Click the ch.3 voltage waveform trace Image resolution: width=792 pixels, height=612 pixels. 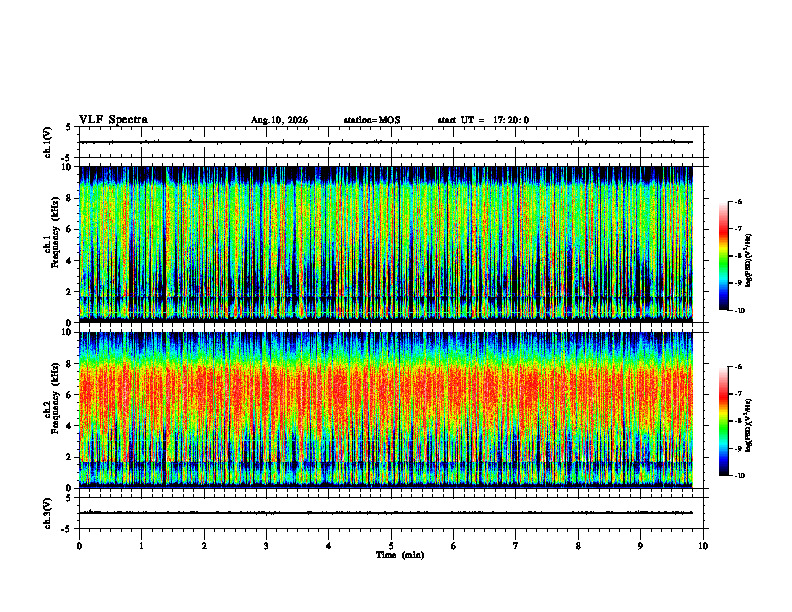click(386, 513)
